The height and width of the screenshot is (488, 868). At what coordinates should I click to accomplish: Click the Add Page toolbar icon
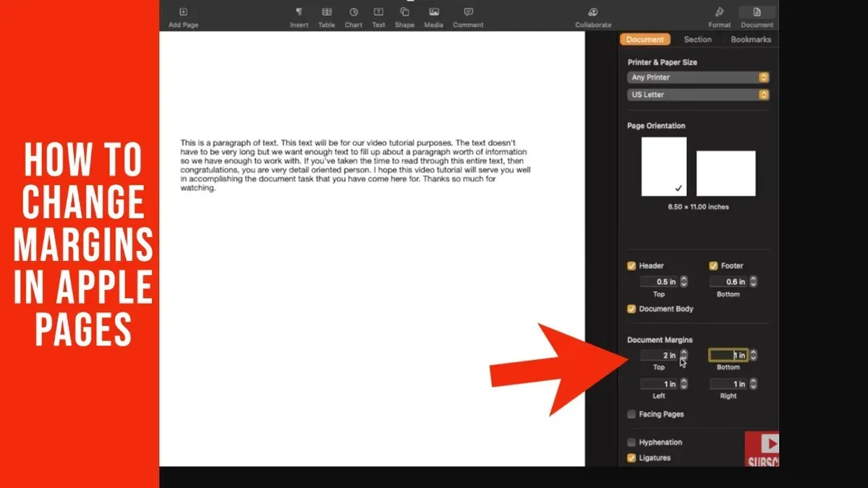183,12
